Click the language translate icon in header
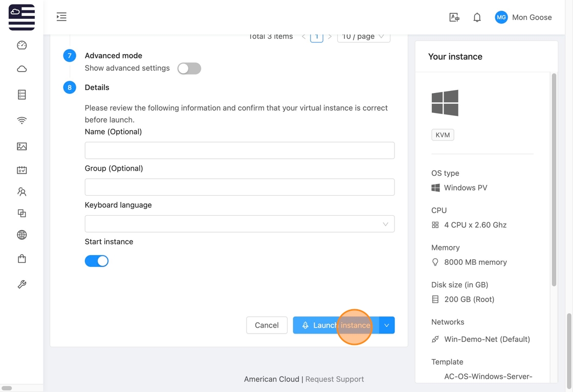The image size is (573, 392). 454,17
